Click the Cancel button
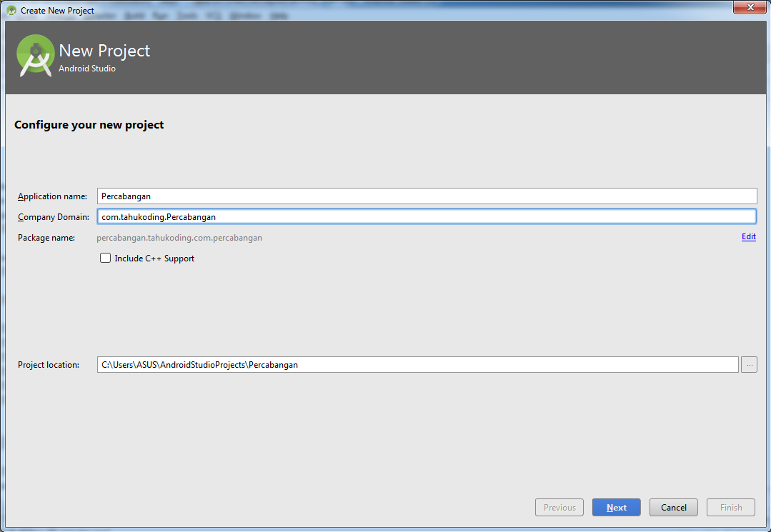771x532 pixels. tap(673, 508)
